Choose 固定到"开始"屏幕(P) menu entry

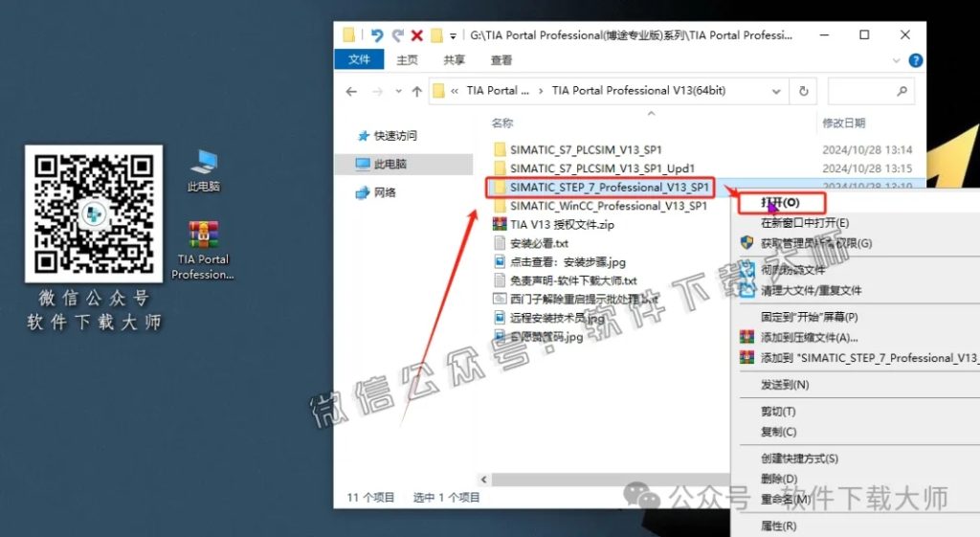tap(810, 317)
